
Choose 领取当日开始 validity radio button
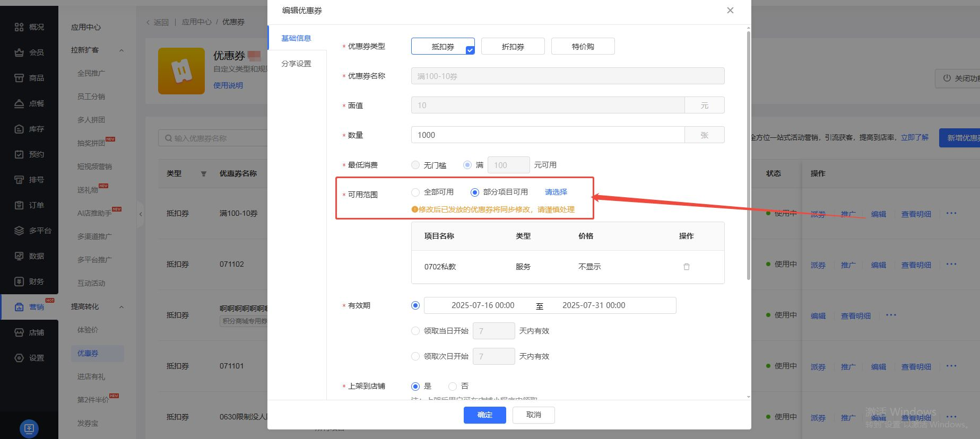415,331
